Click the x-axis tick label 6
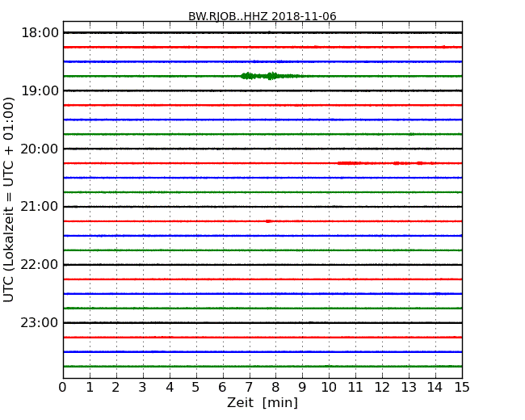 [x=222, y=387]
